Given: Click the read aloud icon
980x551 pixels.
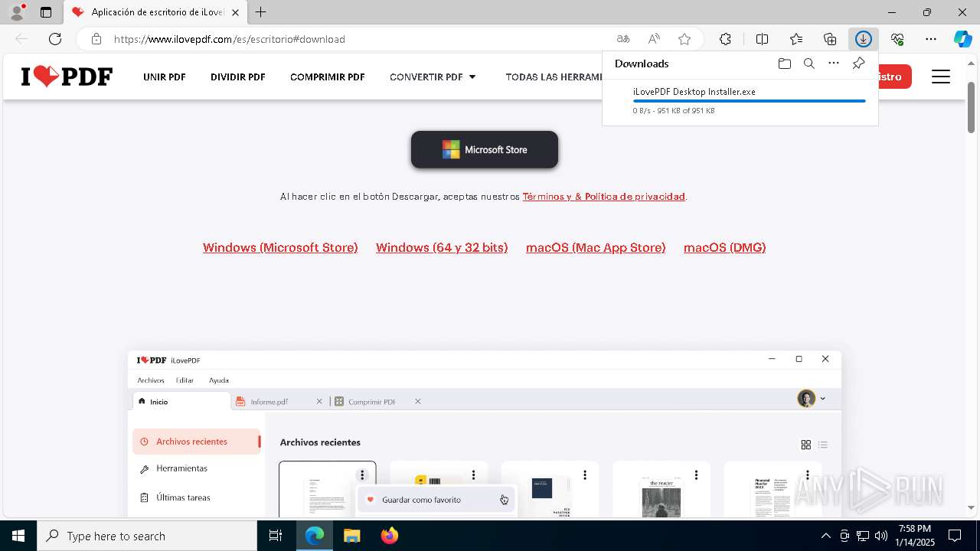Looking at the screenshot, I should pyautogui.click(x=654, y=39).
